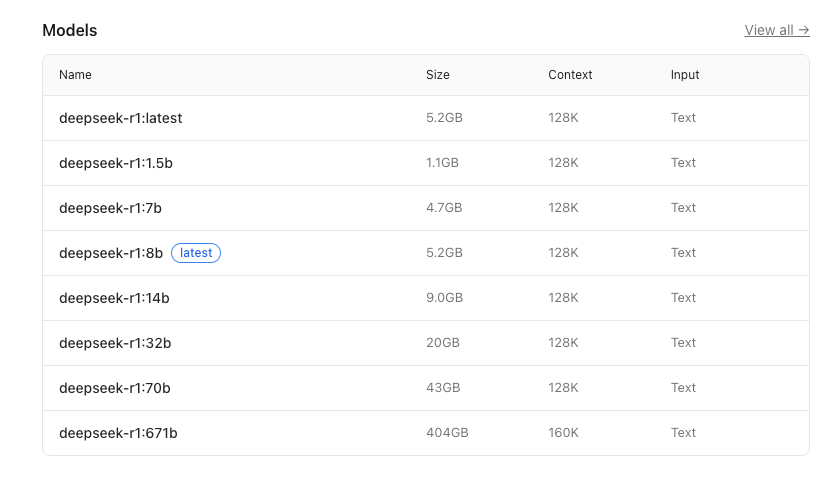Click the Input column header
This screenshot has width=840, height=493.
pyautogui.click(x=685, y=75)
